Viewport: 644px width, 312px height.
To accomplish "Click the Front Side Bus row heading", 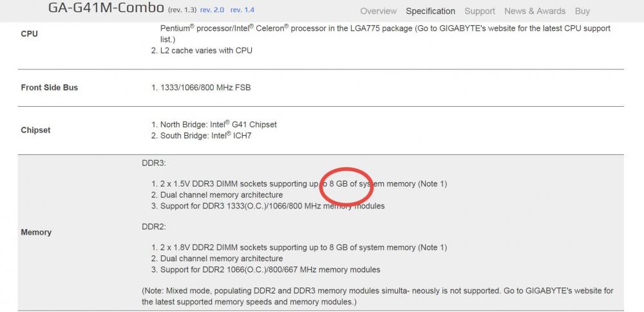I will point(50,87).
